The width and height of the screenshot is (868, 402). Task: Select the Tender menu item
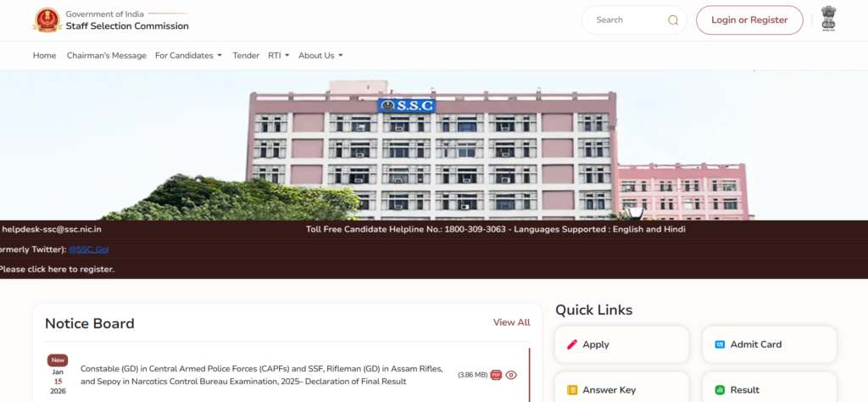pos(246,56)
